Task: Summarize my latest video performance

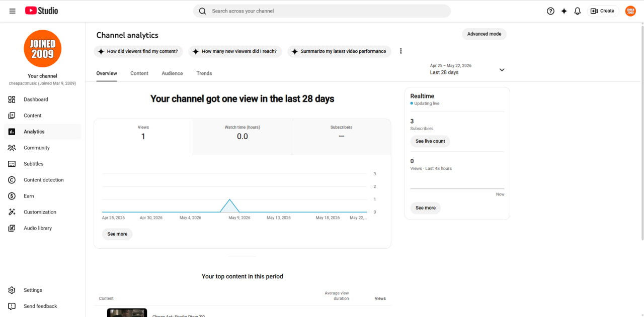Action: click(x=339, y=51)
